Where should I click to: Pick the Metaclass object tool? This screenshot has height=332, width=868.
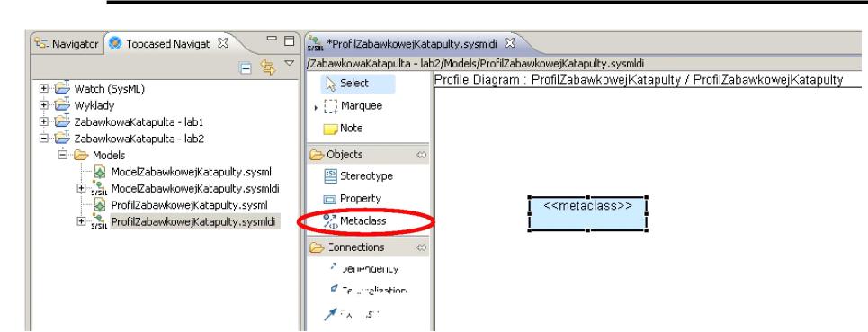(354, 221)
